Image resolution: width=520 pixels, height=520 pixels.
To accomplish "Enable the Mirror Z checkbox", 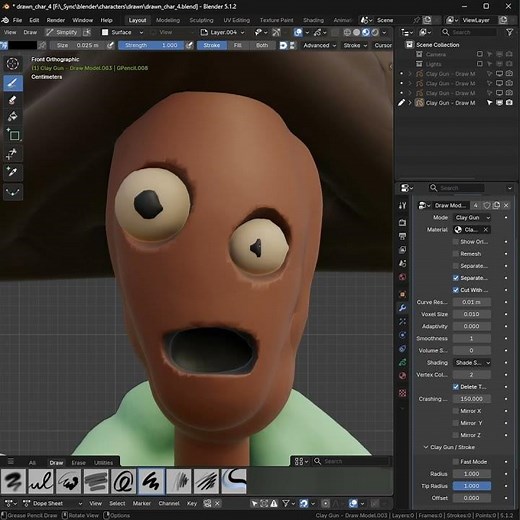I will click(456, 435).
